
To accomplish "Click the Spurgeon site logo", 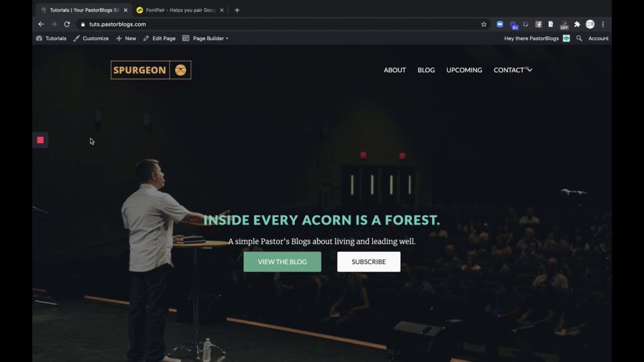I will point(151,70).
